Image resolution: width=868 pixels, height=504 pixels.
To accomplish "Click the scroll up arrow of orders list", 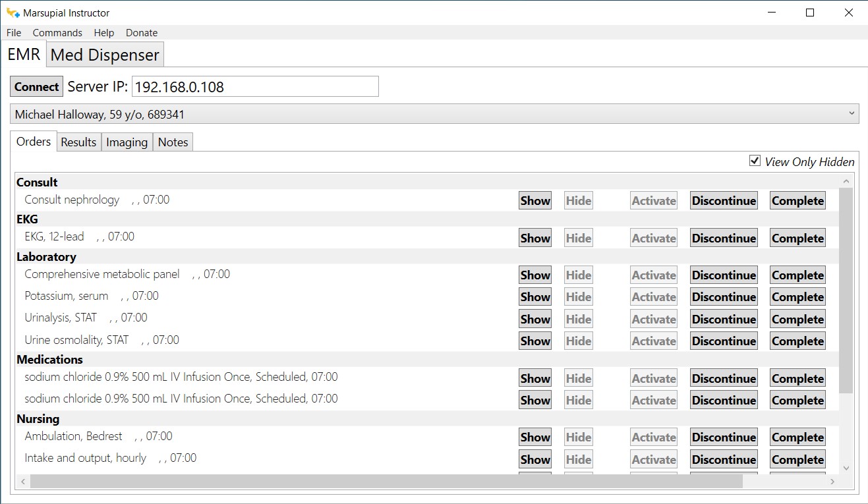I will (846, 181).
